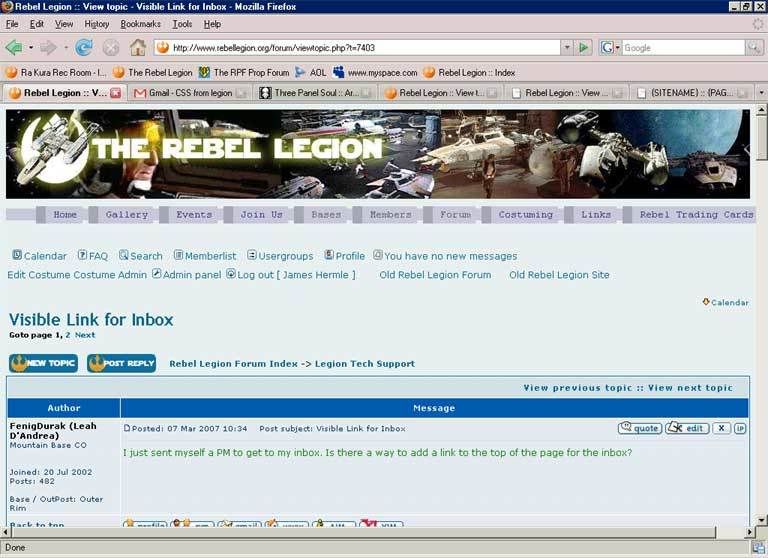The height and width of the screenshot is (558, 768).
Task: Click the New Topic button
Action: [x=43, y=363]
